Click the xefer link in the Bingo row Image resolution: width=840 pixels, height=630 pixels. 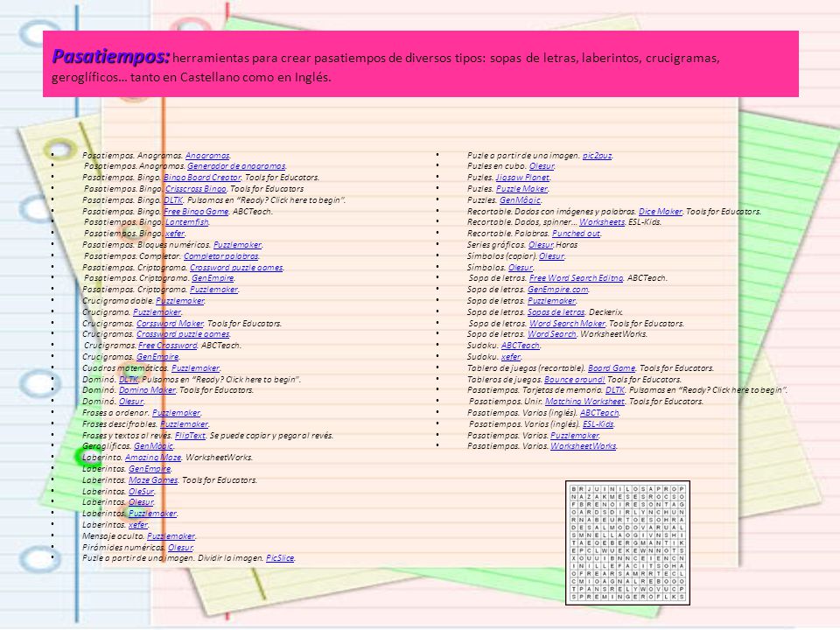(x=175, y=233)
